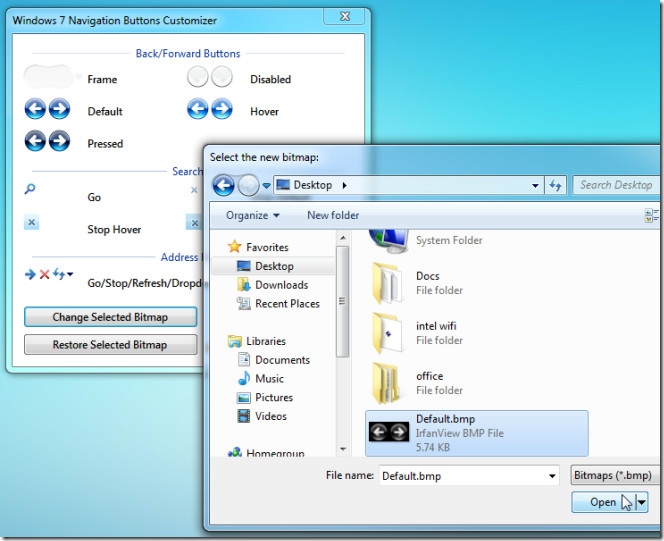This screenshot has width=664, height=541.
Task: Select the Stop Hover X icon
Action: 31,222
